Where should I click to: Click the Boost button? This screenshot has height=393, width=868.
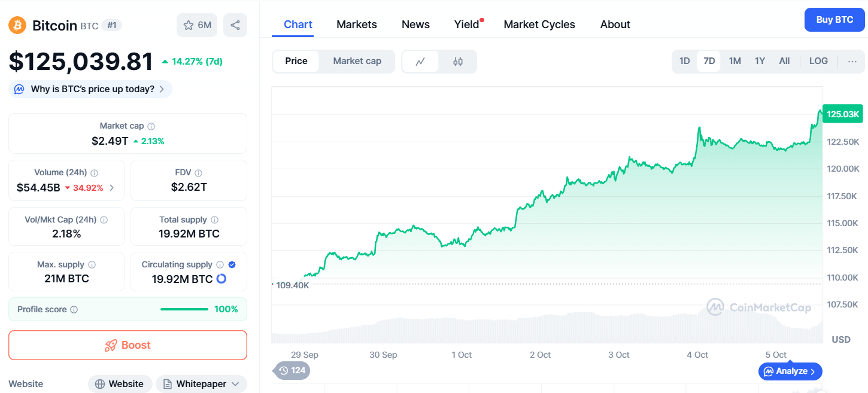128,345
